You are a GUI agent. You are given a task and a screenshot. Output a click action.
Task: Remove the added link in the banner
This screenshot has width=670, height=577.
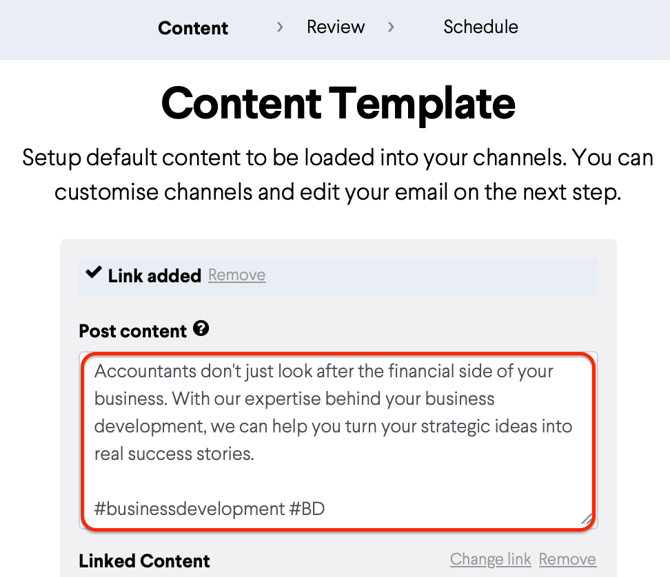click(237, 275)
